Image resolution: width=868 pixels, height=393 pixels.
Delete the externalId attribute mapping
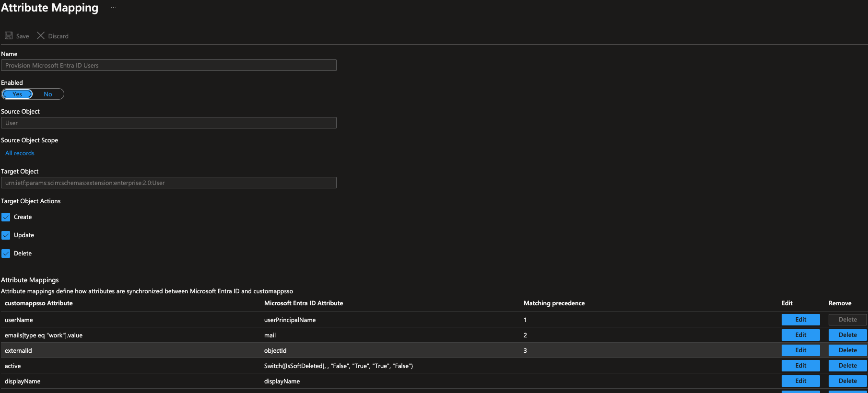pyautogui.click(x=847, y=350)
